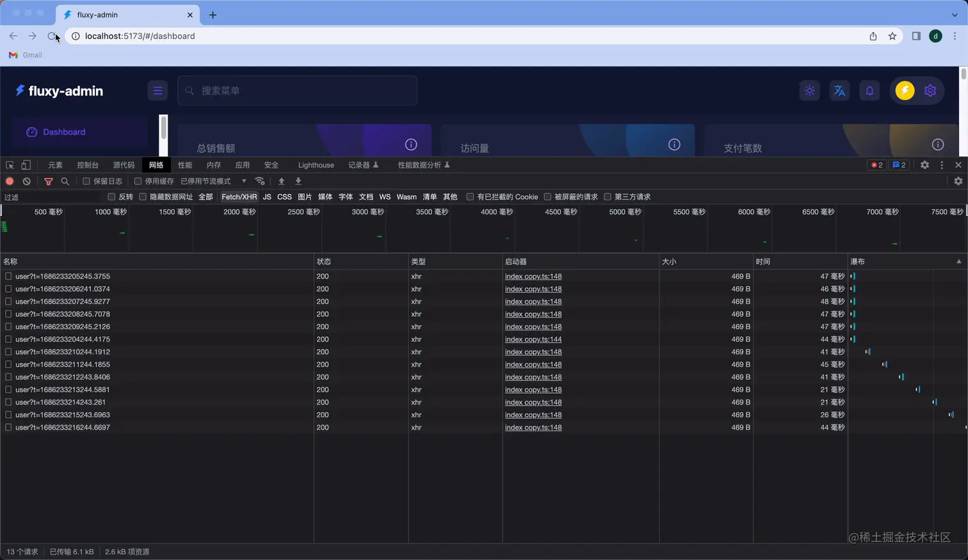This screenshot has height=560, width=968.
Task: Click the info icon on 支付笔数 card
Action: pyautogui.click(x=938, y=145)
